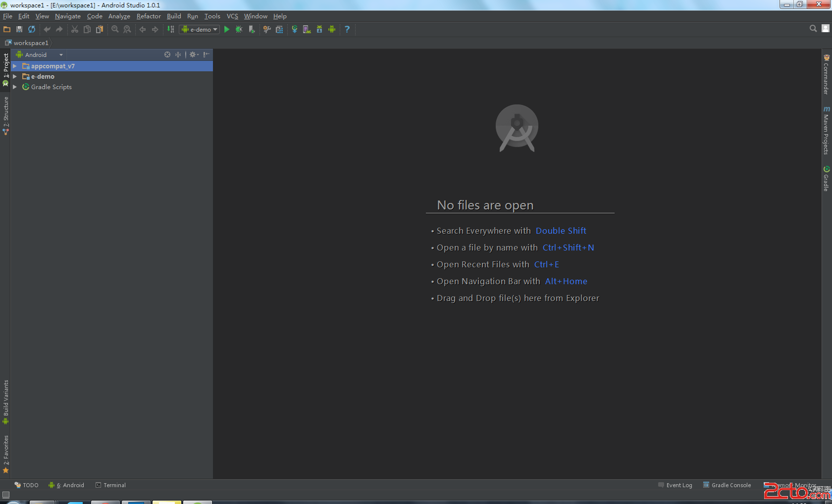Open SDK Manager download icon
The height and width of the screenshot is (504, 832).
319,30
